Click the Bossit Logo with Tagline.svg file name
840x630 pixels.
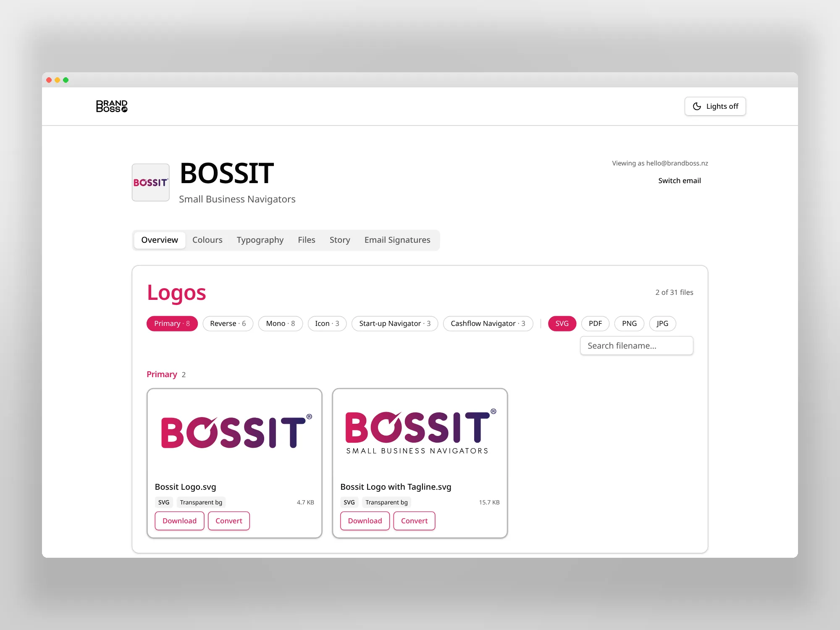click(396, 487)
